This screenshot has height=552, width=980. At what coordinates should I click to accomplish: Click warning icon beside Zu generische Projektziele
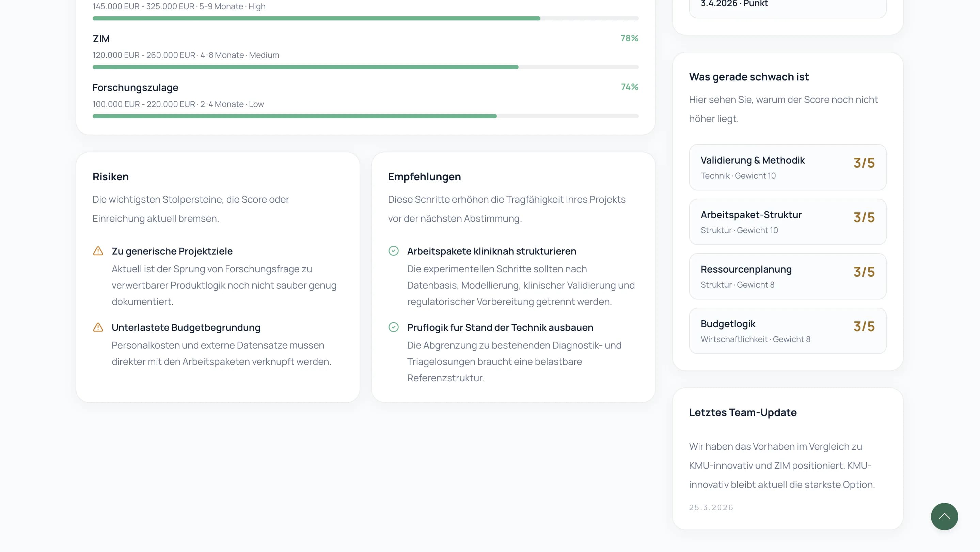[98, 251]
